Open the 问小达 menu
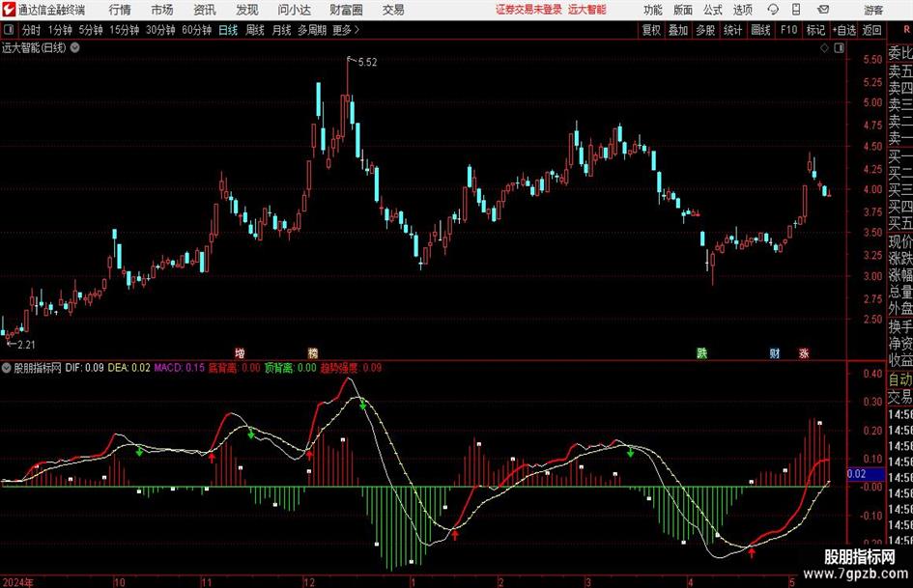The height and width of the screenshot is (588, 913). 294,10
